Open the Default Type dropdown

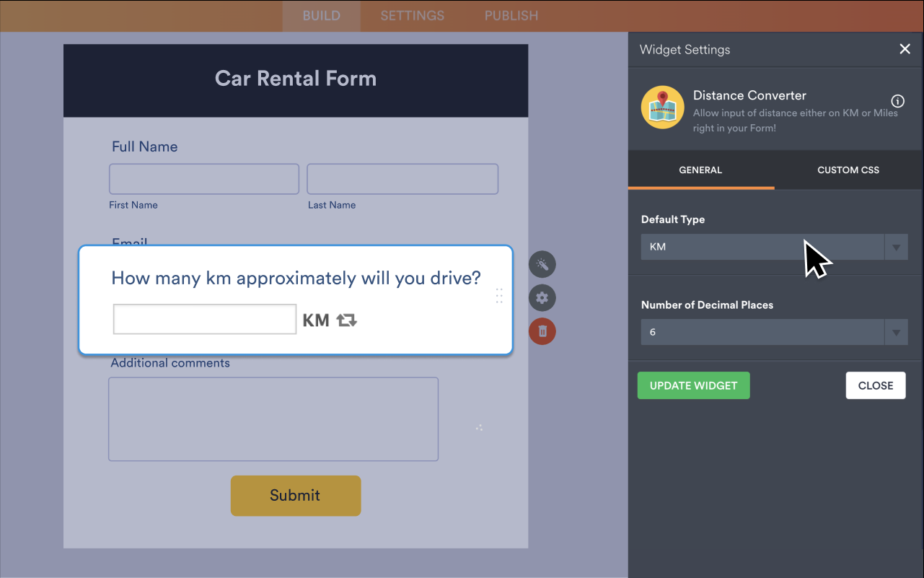tap(773, 247)
